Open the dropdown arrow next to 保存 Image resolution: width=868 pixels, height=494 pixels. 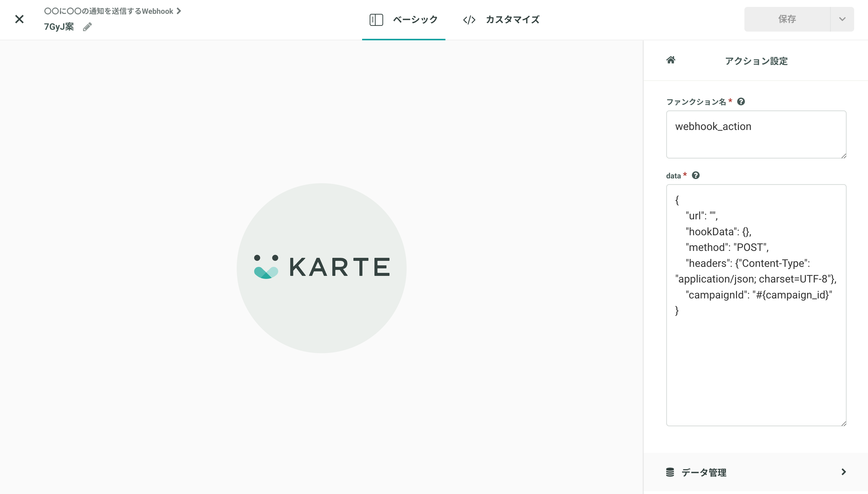(842, 19)
